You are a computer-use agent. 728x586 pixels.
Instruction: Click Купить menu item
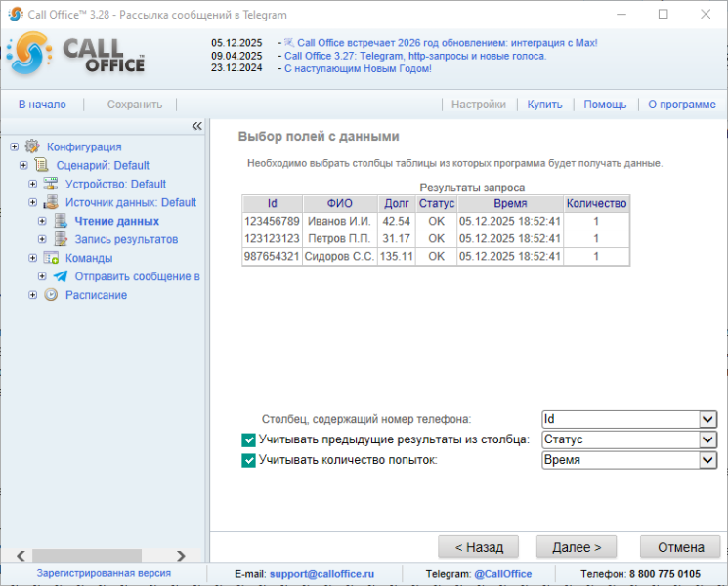[x=544, y=105]
